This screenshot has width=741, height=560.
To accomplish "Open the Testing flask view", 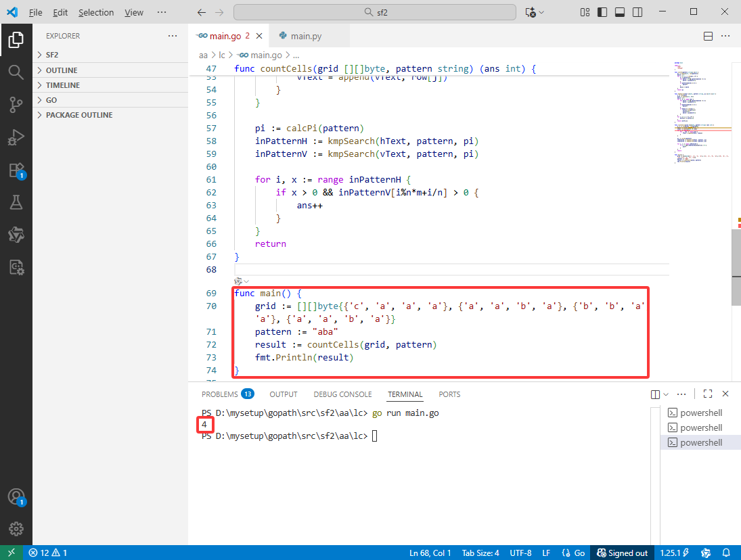I will (x=16, y=203).
